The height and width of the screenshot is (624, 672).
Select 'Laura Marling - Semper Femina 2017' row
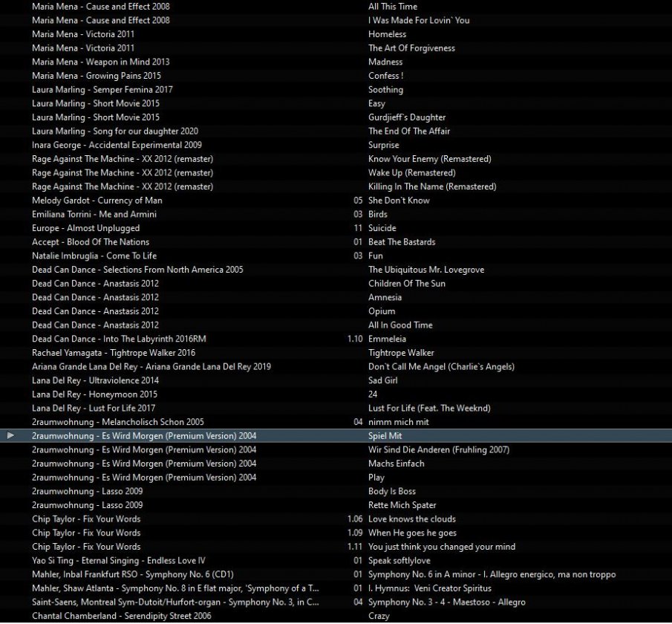[x=102, y=90]
